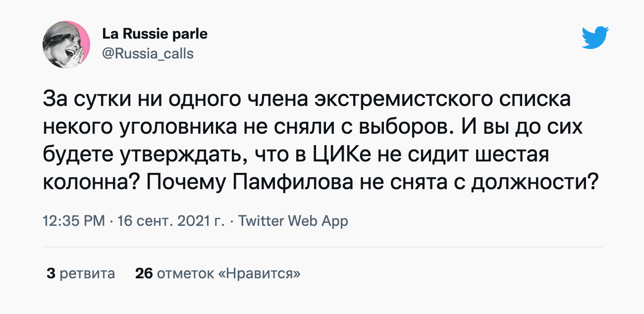This screenshot has height=314, width=644.
Task: Open the Twitter Web App source link
Action: point(293,221)
